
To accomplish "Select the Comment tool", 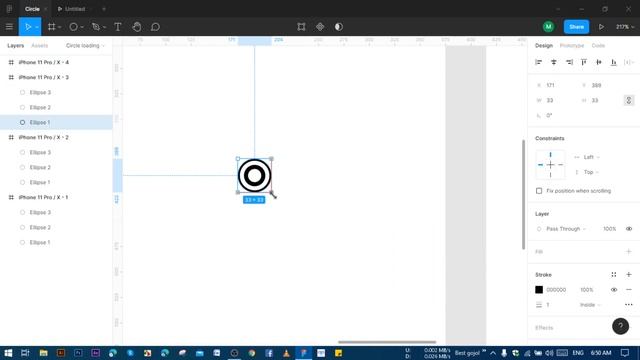I will click(x=155, y=27).
